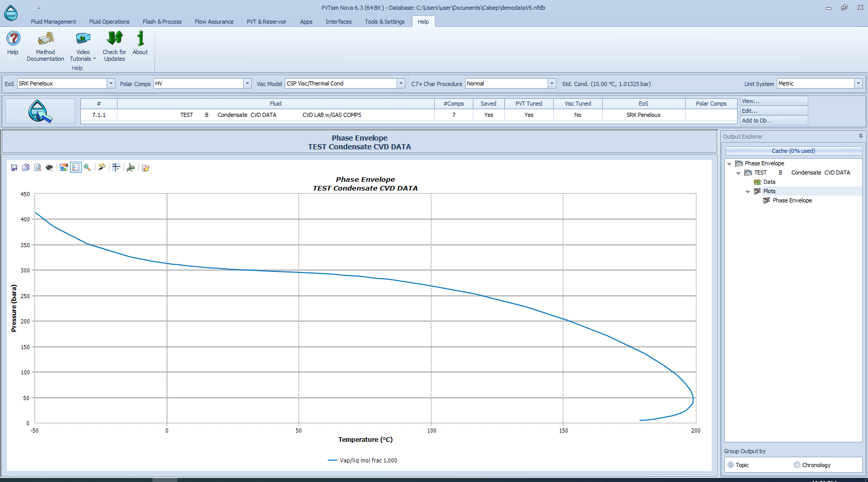
Task: Select Phase Envelope plot tree item
Action: 792,200
